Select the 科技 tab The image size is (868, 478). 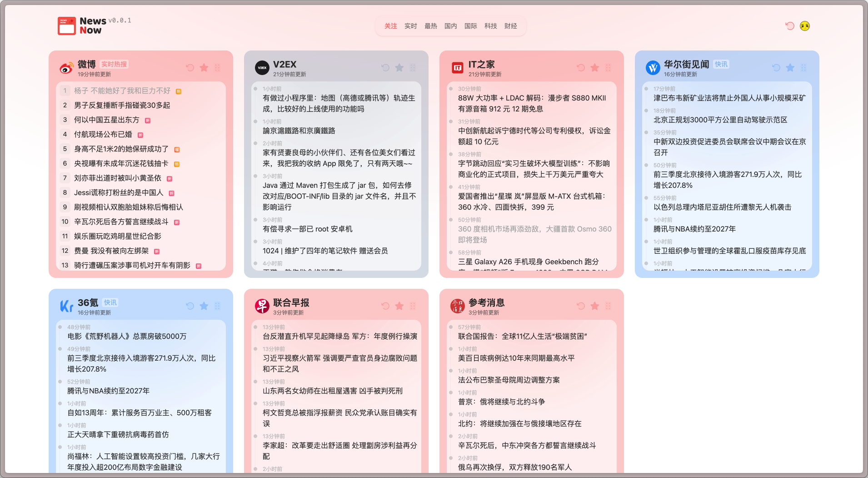pyautogui.click(x=491, y=26)
